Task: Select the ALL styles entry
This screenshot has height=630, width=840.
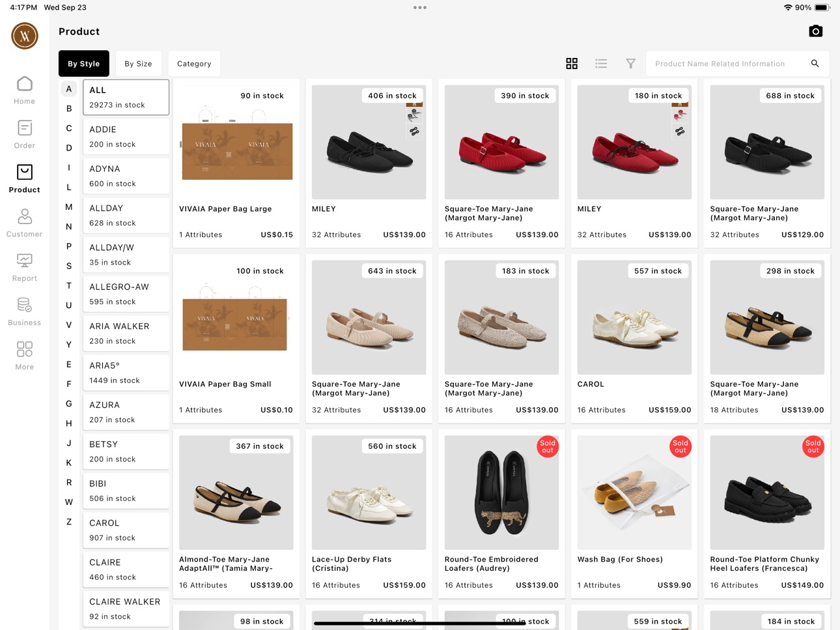Action: [x=126, y=97]
